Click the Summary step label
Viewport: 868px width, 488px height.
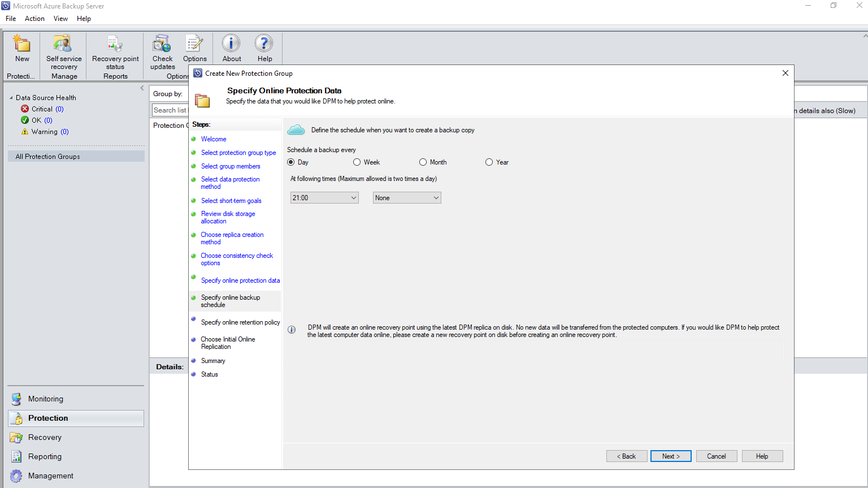point(213,361)
